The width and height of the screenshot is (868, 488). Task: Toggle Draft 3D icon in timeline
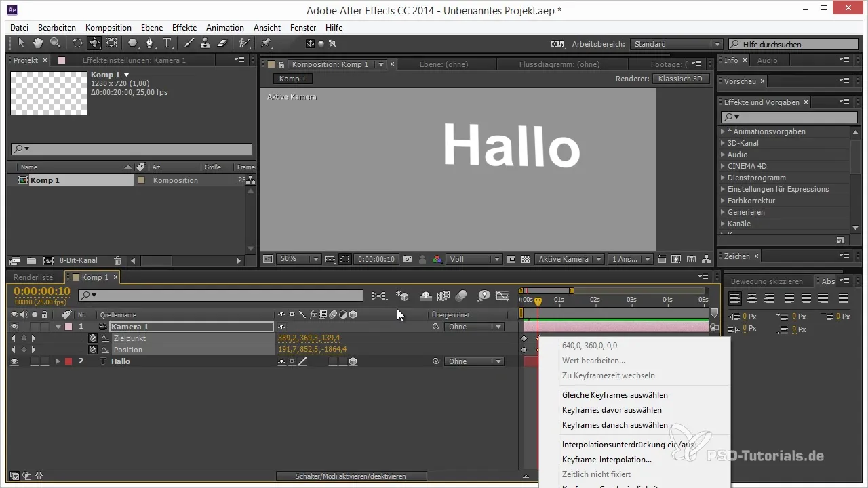[403, 296]
